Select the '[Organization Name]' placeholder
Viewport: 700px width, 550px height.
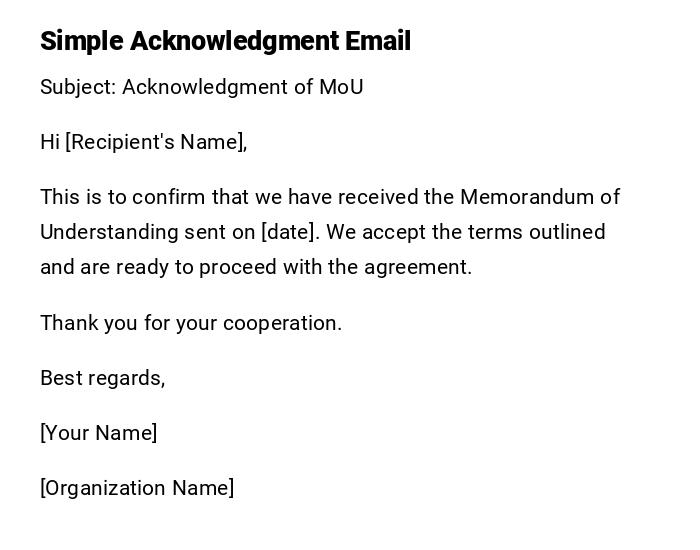point(137,488)
